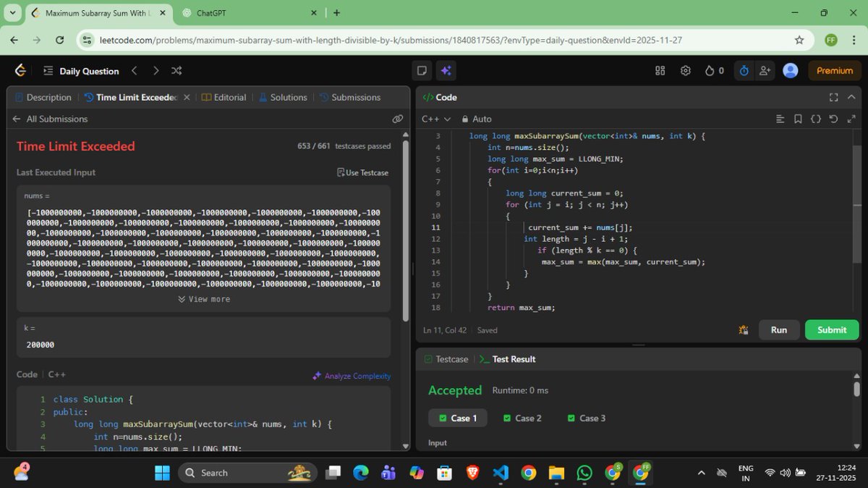The width and height of the screenshot is (868, 488).
Task: Reset code to default with the undo icon
Action: point(833,119)
